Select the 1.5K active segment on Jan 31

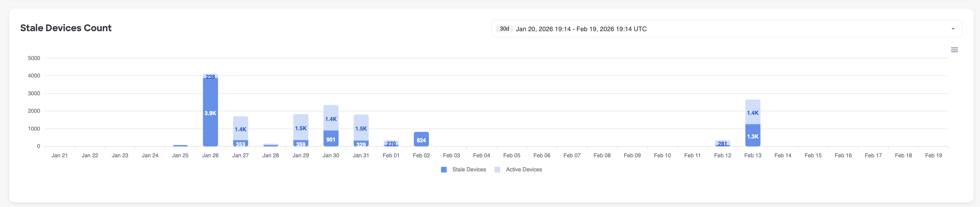361,128
